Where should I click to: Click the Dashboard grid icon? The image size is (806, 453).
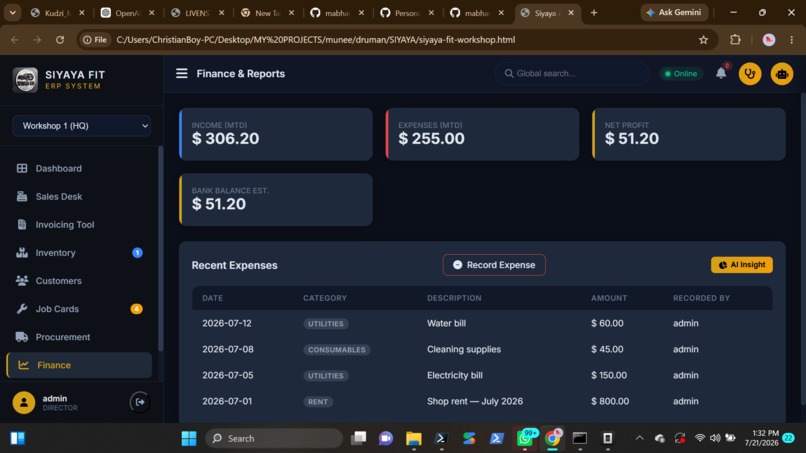coord(22,168)
